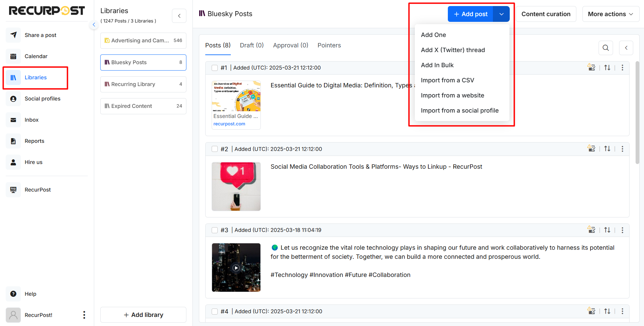Screen dimensions: 644x326
Task: Click edit icon on post #1
Action: pyautogui.click(x=591, y=67)
